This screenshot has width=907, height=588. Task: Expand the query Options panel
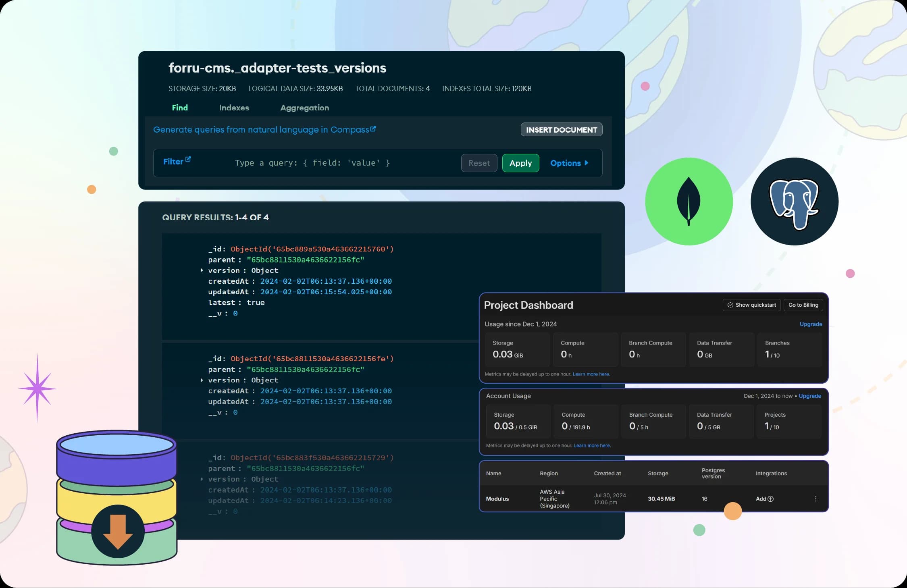point(569,163)
